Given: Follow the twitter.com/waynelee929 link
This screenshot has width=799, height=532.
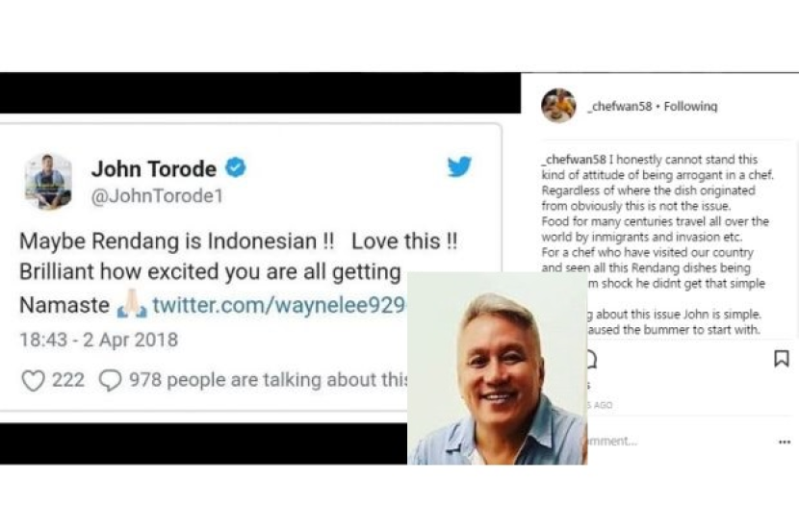Looking at the screenshot, I should tap(279, 305).
